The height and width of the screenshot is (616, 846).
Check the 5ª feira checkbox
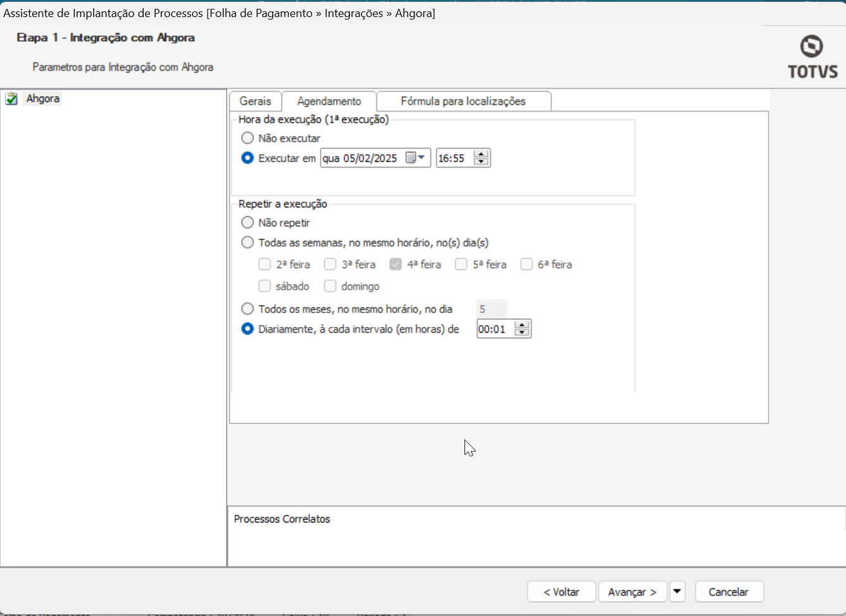coord(461,264)
